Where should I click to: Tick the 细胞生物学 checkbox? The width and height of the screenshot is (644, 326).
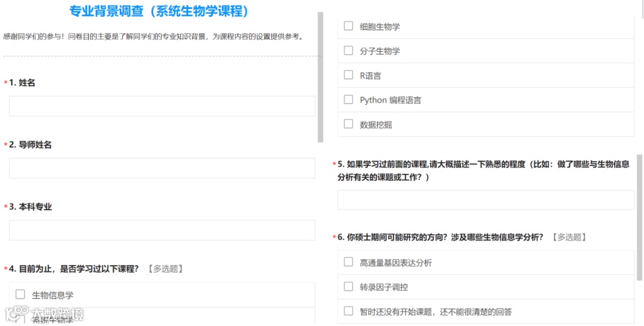pyautogui.click(x=348, y=26)
